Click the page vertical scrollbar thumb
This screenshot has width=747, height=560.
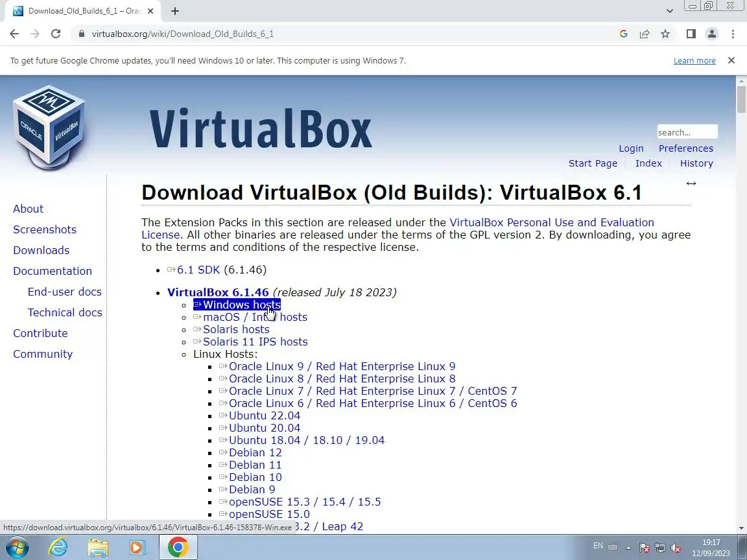pos(741,99)
